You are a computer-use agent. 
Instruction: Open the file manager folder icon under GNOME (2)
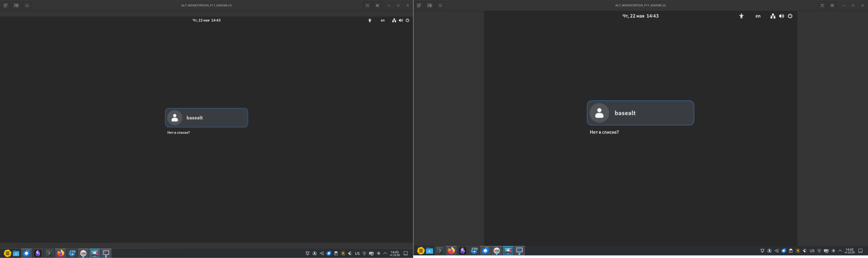point(430,251)
